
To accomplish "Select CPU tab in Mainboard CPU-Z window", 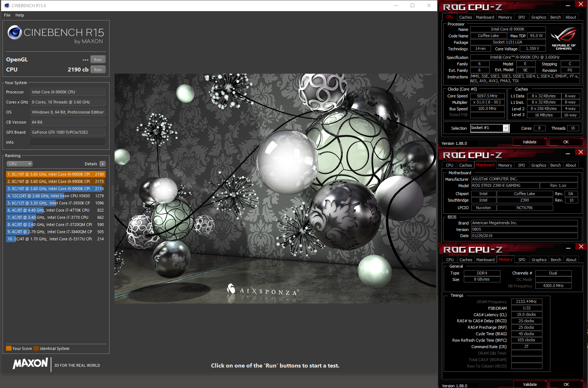I will coord(449,165).
